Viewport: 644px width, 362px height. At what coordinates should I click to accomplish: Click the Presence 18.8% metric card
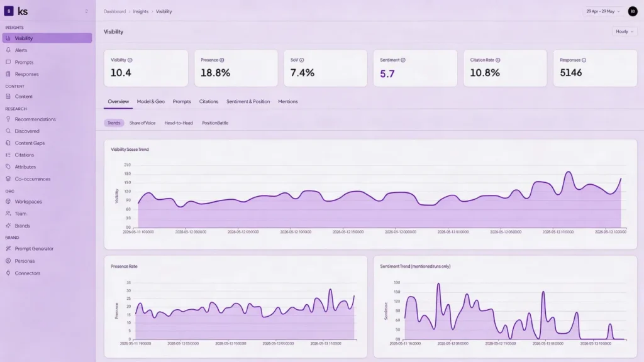point(236,68)
